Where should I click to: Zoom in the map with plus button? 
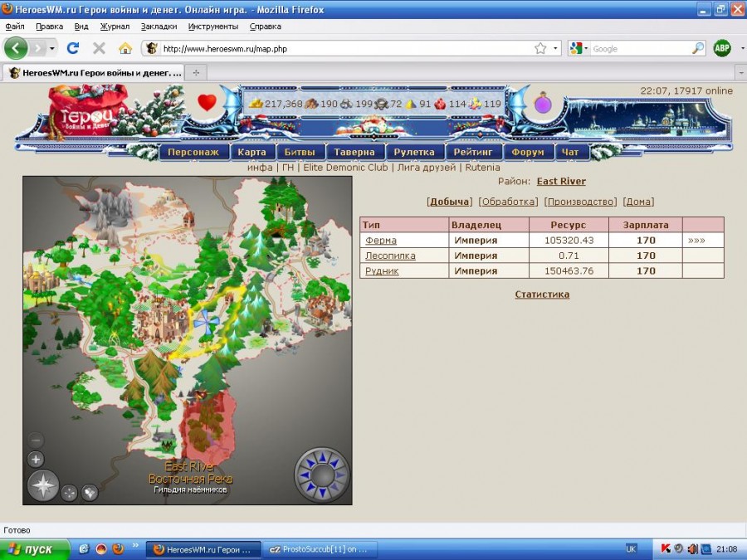click(36, 460)
